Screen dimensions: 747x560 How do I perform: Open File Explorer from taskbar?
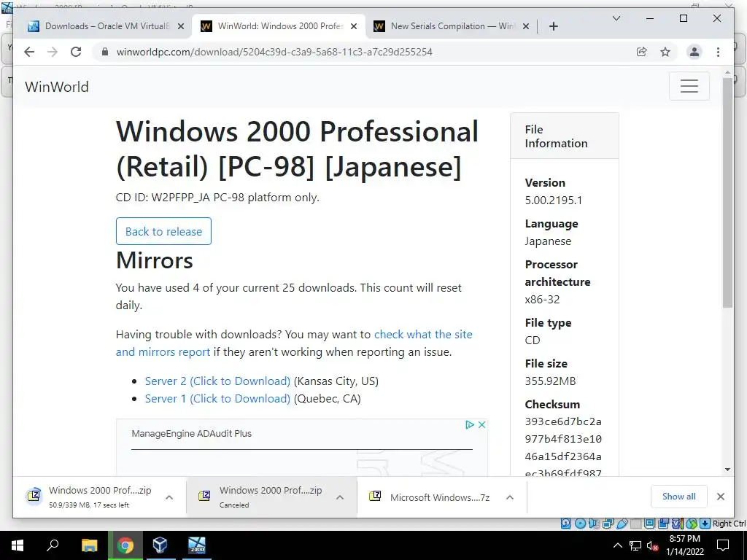point(89,545)
